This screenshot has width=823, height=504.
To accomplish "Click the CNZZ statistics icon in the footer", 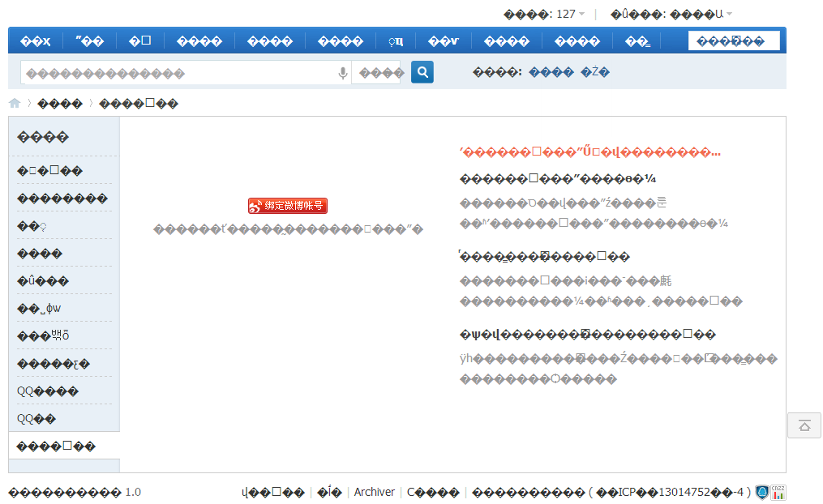I will [x=778, y=493].
